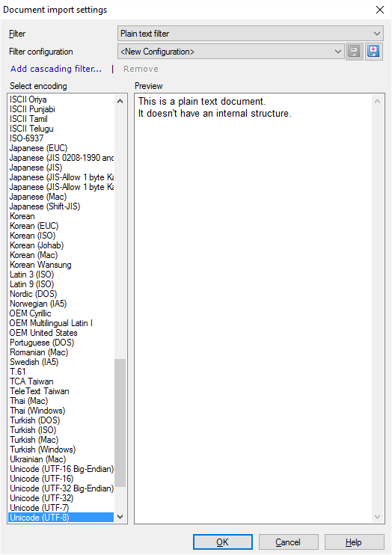Select Unicode (UTF-16) encoding
Image resolution: width=392 pixels, height=555 pixels.
pos(61,479)
